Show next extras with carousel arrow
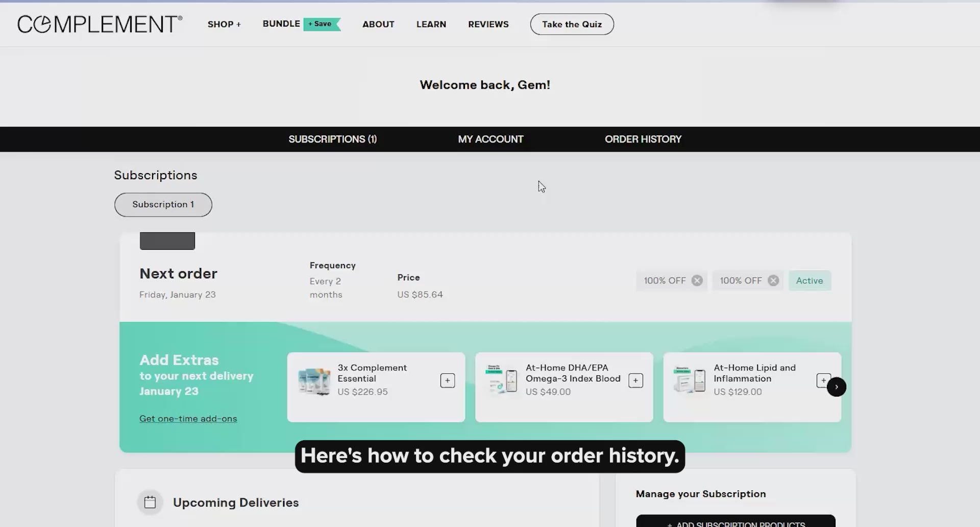The image size is (980, 527). click(836, 387)
